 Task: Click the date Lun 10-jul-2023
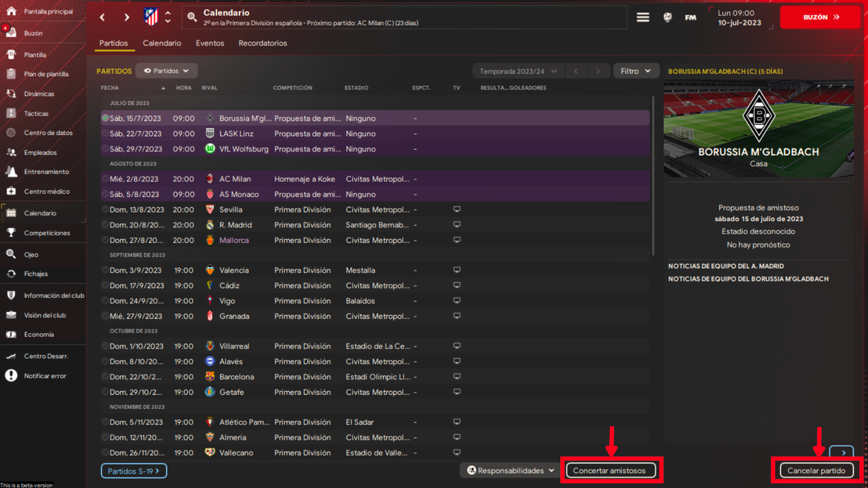[x=739, y=18]
